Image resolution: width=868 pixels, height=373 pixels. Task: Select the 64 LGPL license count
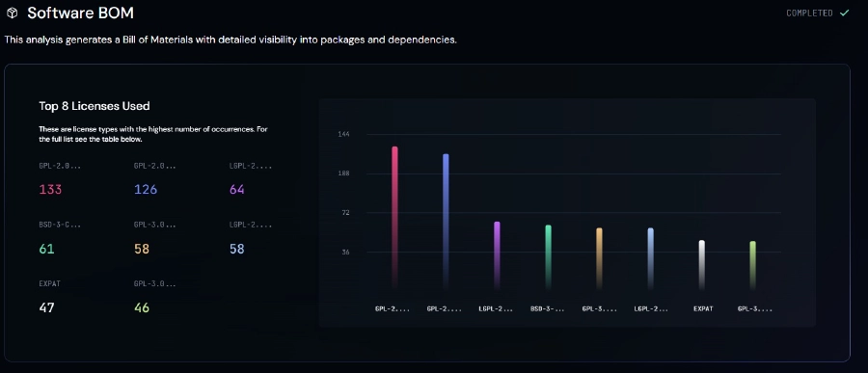coord(237,189)
